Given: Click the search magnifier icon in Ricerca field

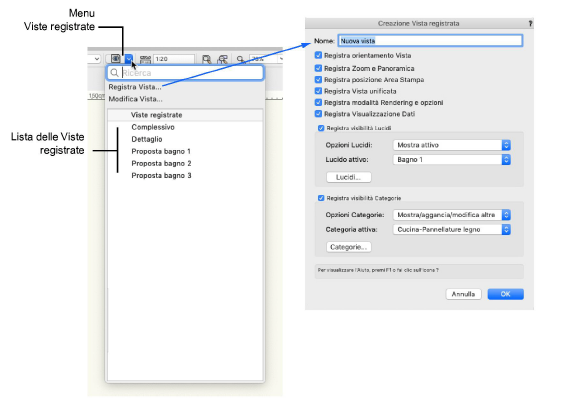Looking at the screenshot, I should point(114,72).
